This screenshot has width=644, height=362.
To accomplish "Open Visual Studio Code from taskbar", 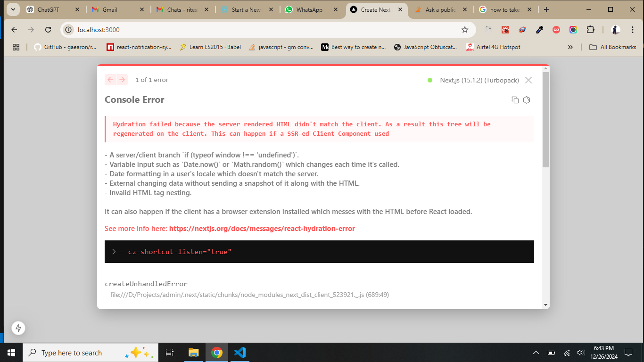I will coord(240,353).
